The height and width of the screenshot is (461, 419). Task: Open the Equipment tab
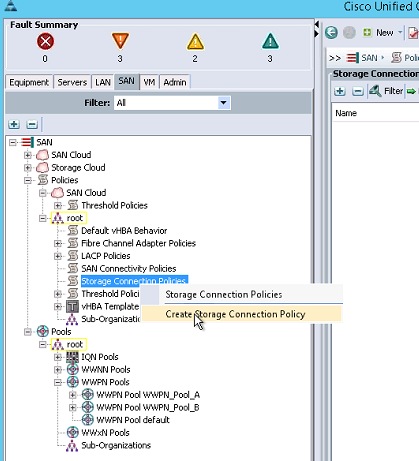click(x=29, y=82)
